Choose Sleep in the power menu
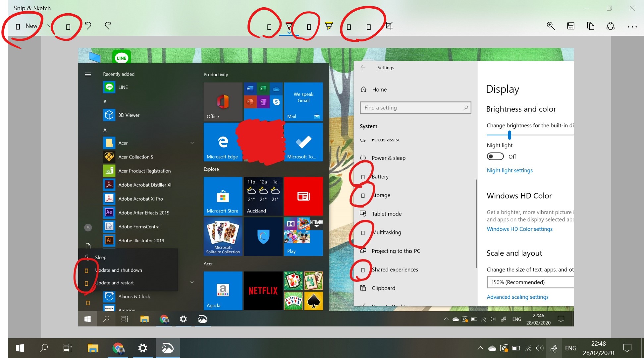The height and width of the screenshot is (358, 644). click(x=128, y=257)
